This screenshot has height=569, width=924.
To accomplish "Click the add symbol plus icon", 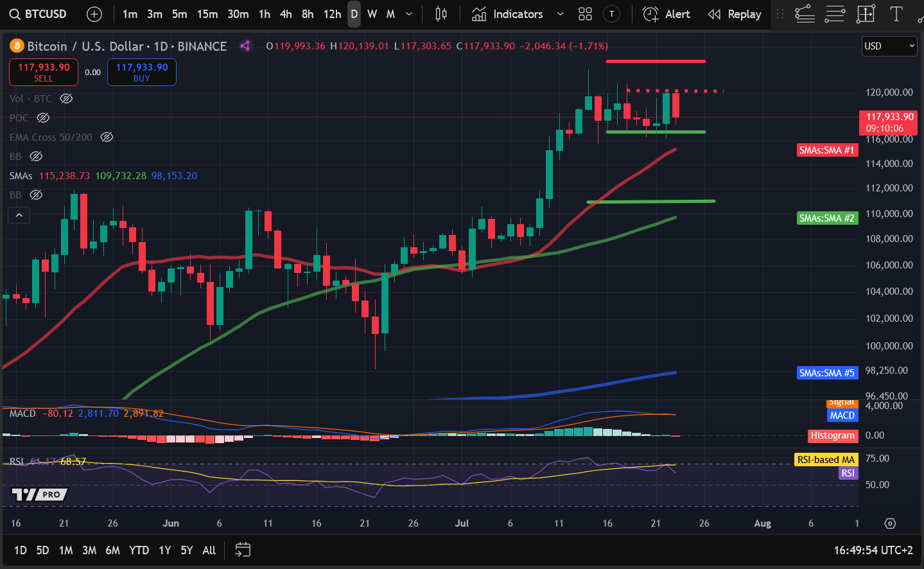I will click(94, 14).
